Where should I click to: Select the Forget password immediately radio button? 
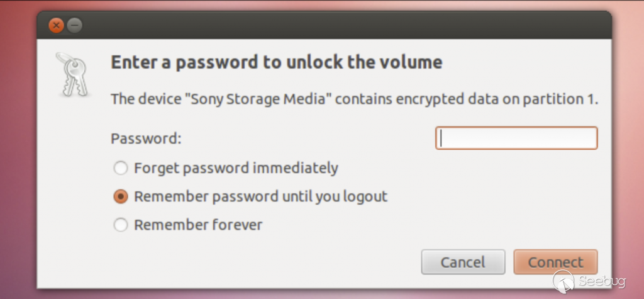click(x=120, y=169)
